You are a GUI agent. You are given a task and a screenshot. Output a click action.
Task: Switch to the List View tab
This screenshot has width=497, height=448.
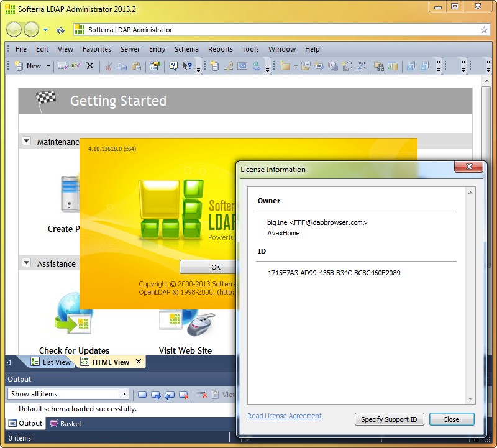(x=51, y=362)
